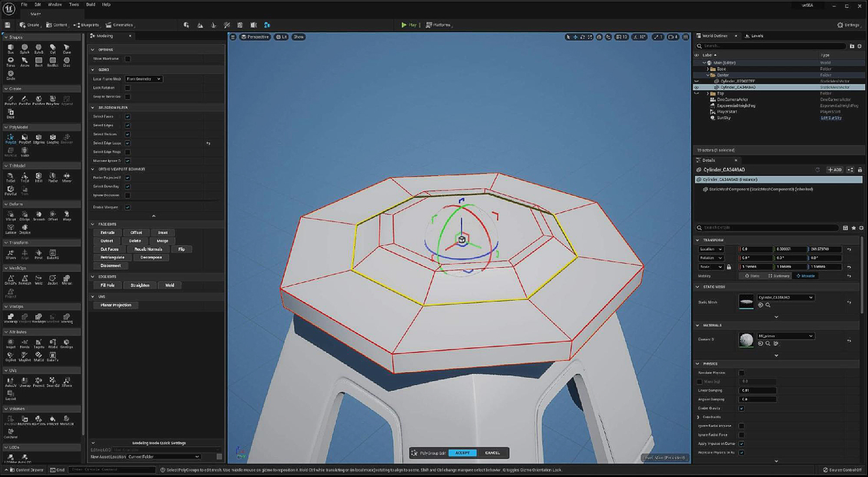Accept the PolyGroup Edit changes

pos(462,453)
